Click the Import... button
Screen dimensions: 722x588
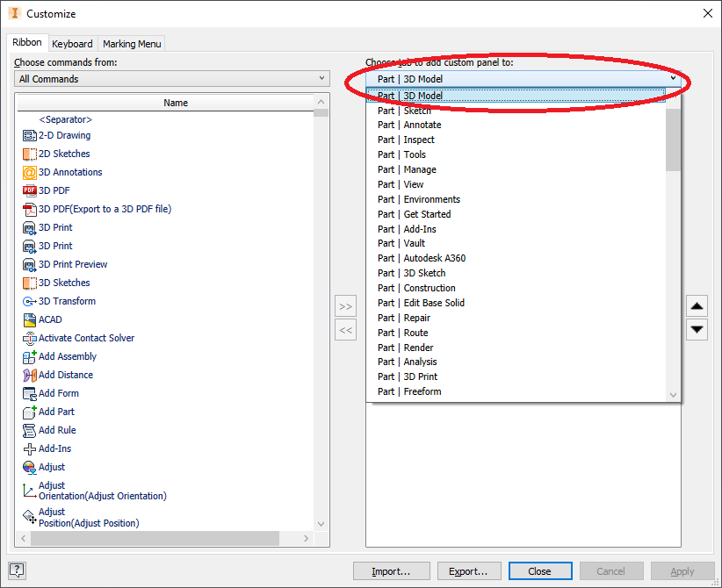[x=392, y=571]
